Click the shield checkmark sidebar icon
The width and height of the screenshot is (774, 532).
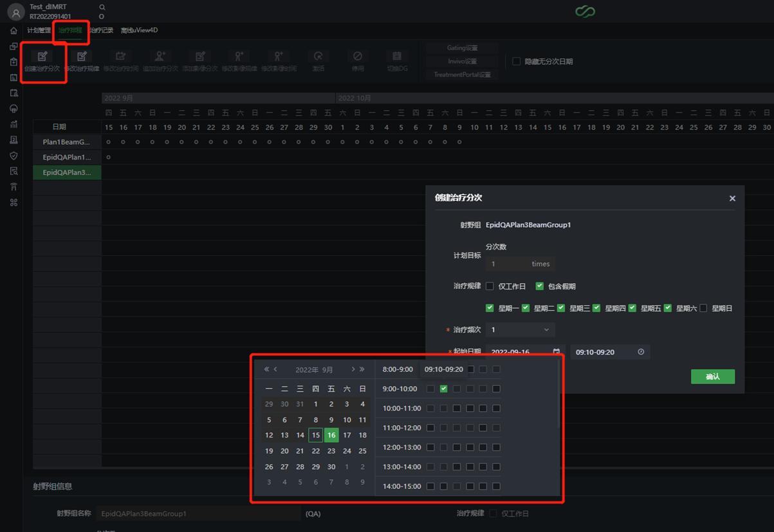tap(14, 156)
